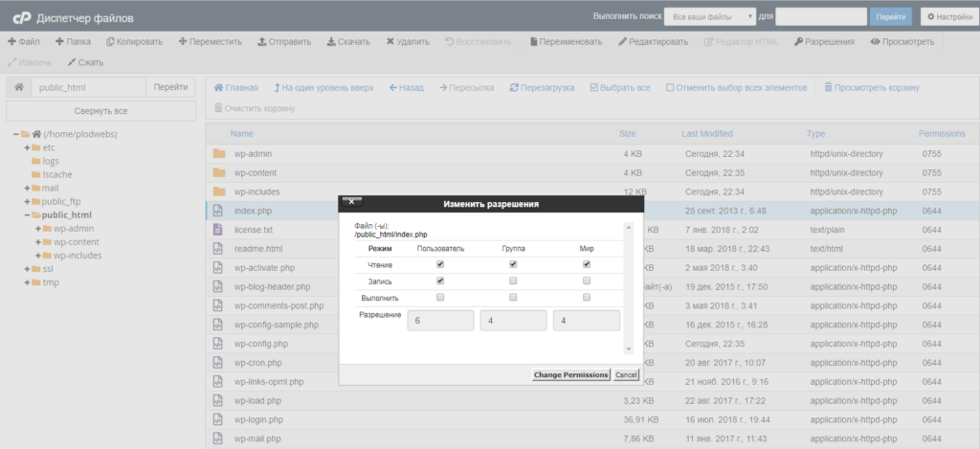Expand the etc folder in tree
980x449 pixels.
click(28, 147)
